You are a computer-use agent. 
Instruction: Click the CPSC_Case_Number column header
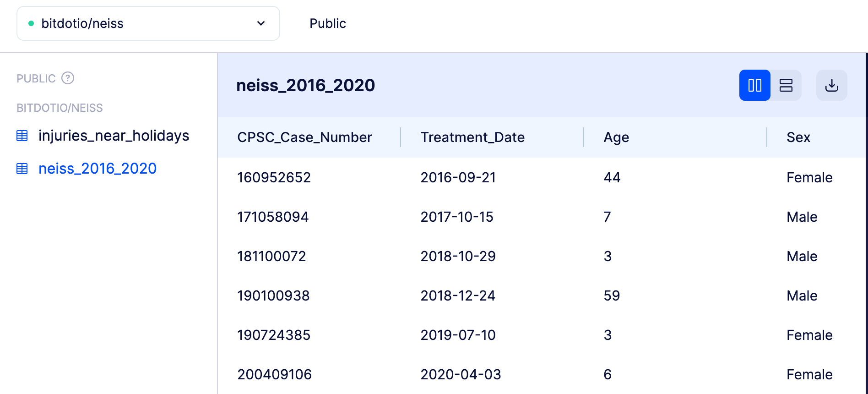(304, 137)
